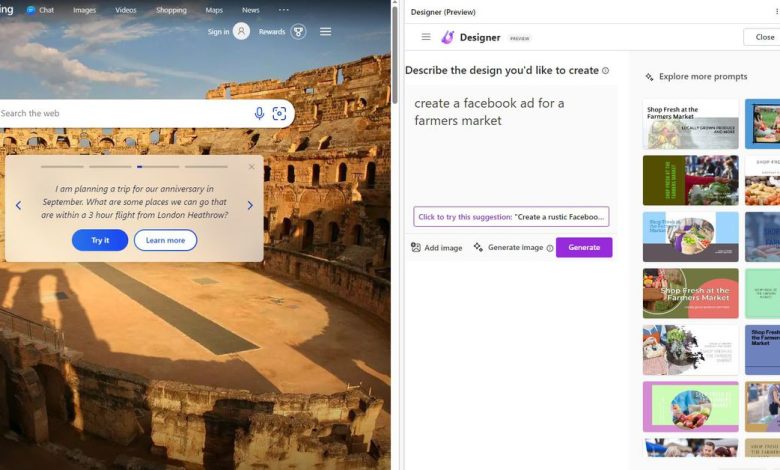Viewport: 780px width, 470px height.
Task: Open the user profile avatar icon
Action: (x=241, y=31)
